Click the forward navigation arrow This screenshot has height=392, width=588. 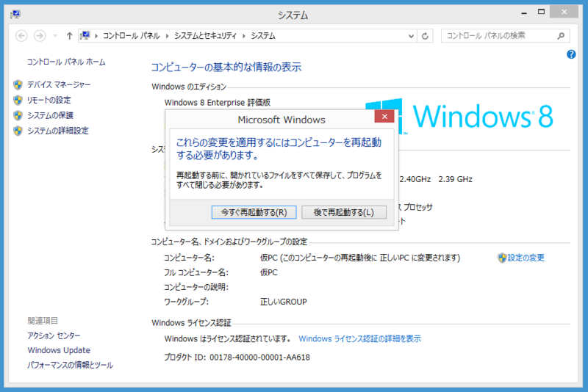(40, 36)
